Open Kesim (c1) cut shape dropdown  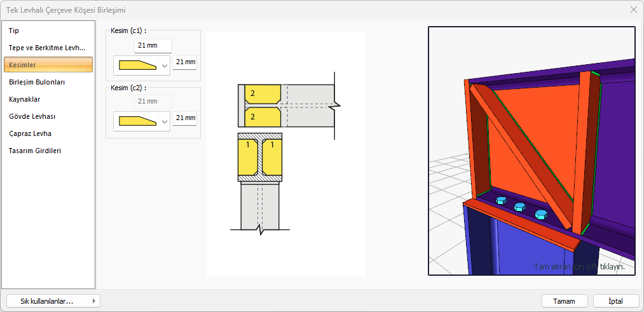[142, 65]
